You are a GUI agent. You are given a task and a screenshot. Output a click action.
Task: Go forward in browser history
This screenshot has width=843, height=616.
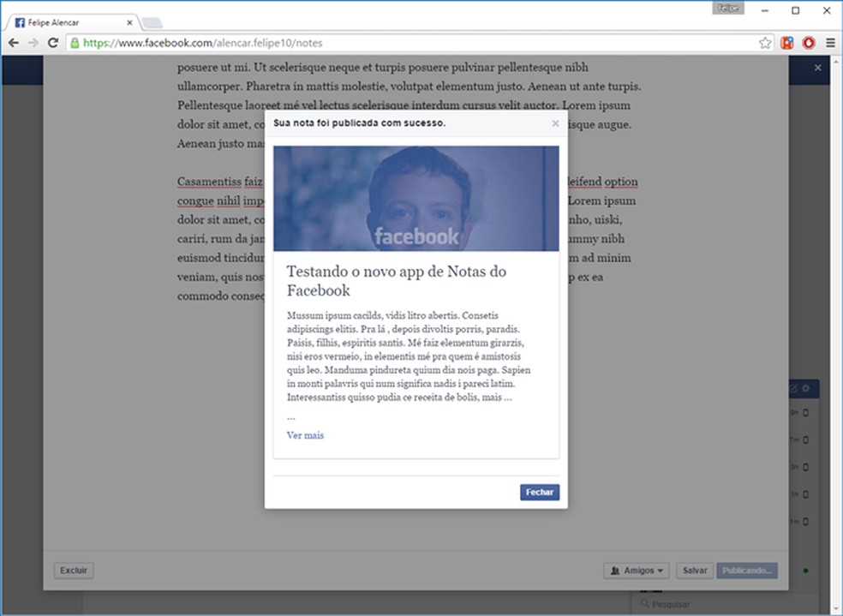point(33,43)
